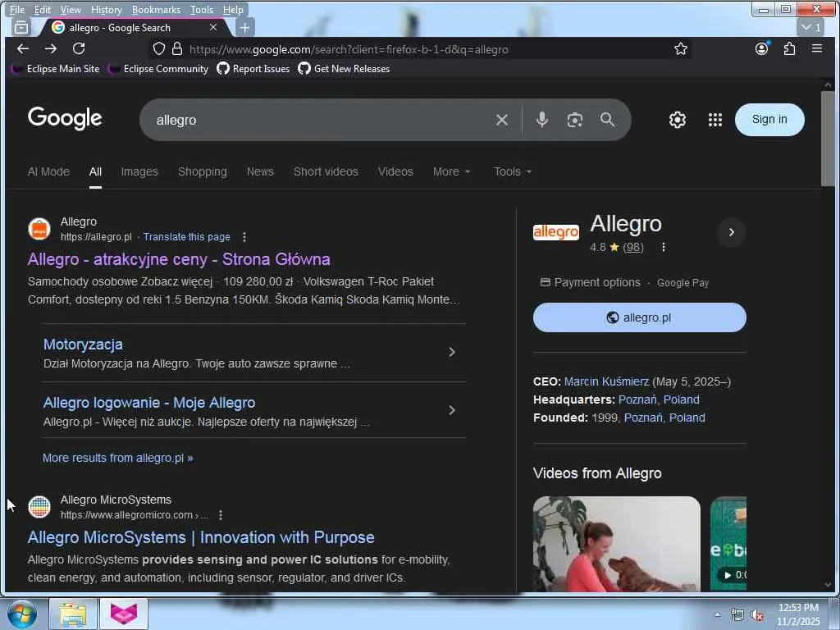Open the History menu
This screenshot has height=630, width=840.
[x=107, y=10]
